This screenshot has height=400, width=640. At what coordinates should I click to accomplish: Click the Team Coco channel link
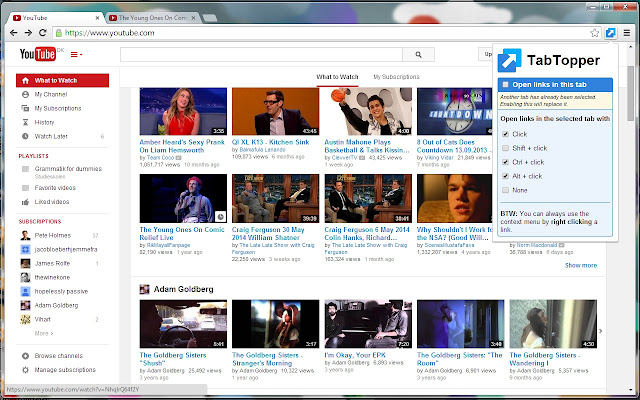(x=160, y=158)
